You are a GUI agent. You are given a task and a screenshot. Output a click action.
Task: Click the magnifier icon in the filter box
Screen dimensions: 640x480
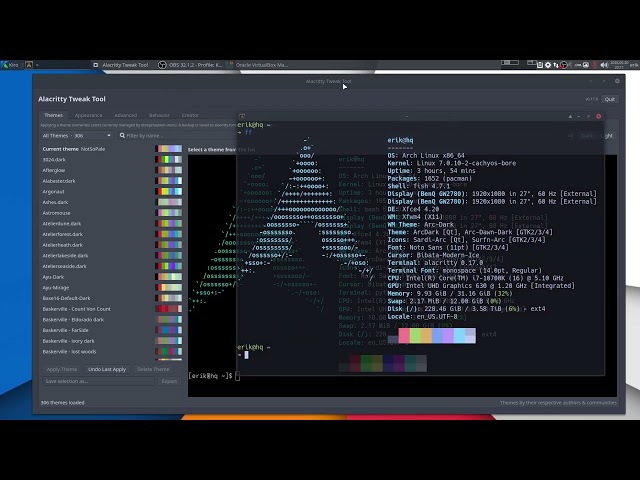122,136
